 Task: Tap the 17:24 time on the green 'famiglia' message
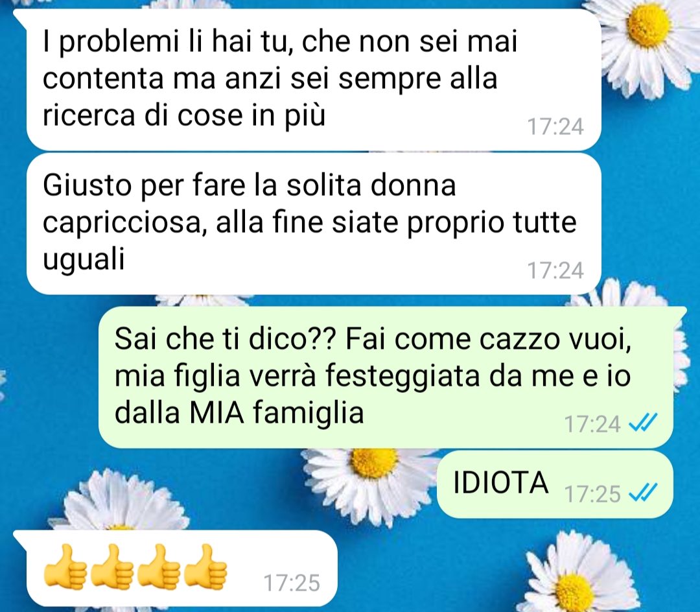592,424
